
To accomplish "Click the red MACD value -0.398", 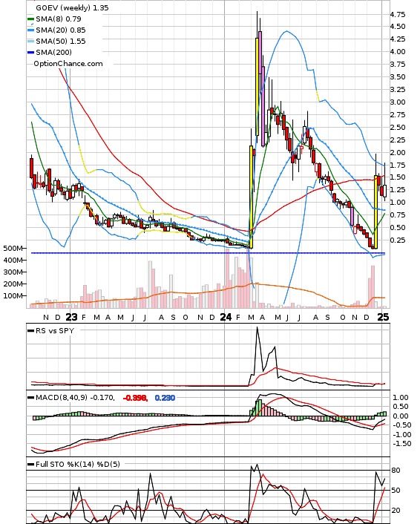I will [135, 398].
